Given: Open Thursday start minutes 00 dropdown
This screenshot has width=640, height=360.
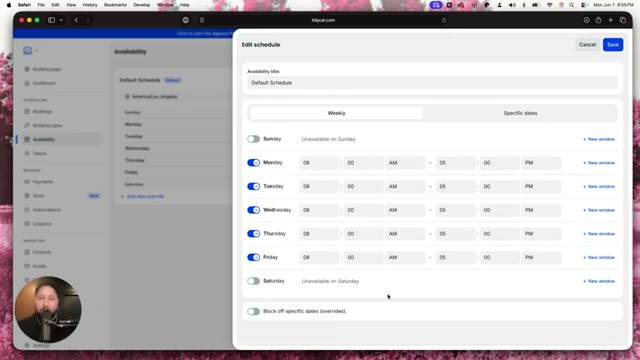Looking at the screenshot, I should [x=363, y=234].
